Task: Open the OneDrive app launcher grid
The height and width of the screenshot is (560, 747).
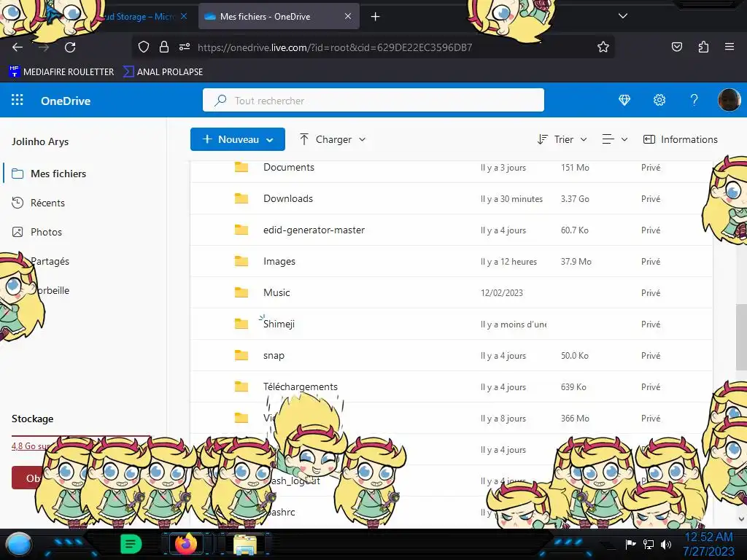Action: click(x=18, y=100)
